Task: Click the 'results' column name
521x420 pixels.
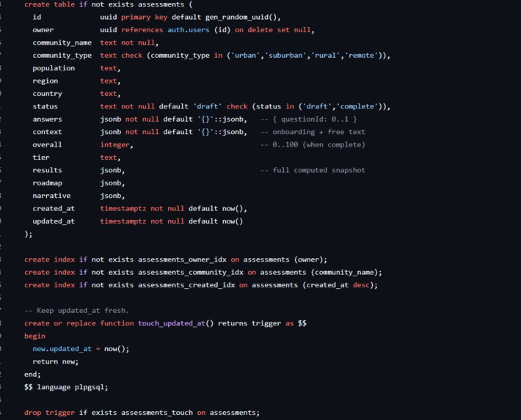Action: 47,170
